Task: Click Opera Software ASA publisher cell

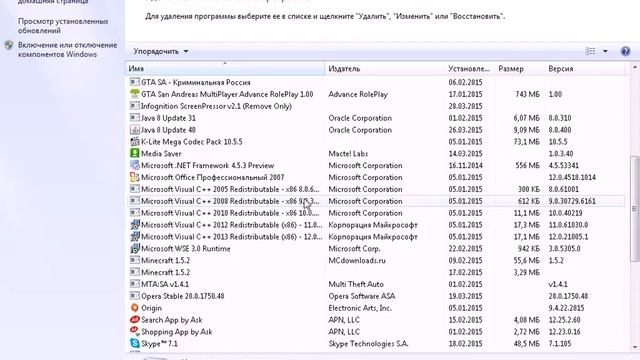Action: point(362,296)
